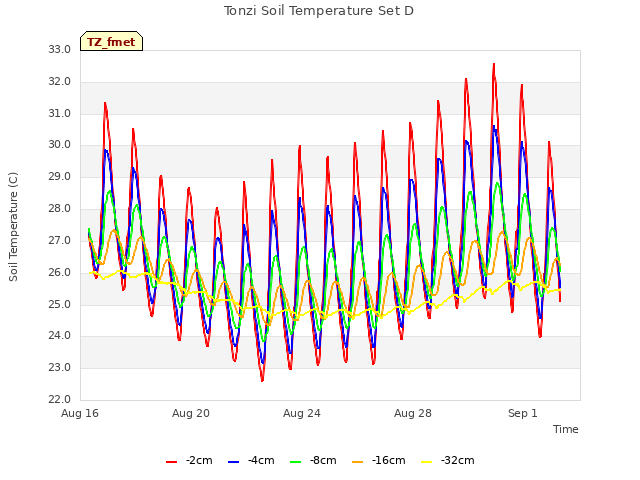
Task: Click the 29.0 y-axis tick label
Action: pos(60,177)
